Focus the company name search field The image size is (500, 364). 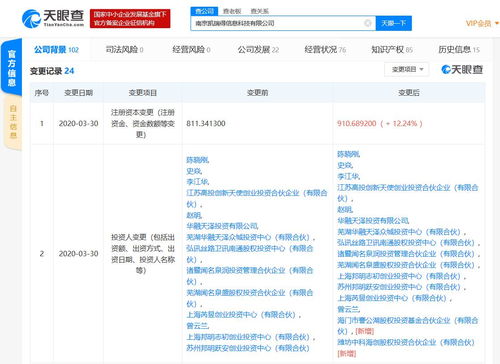coord(283,23)
